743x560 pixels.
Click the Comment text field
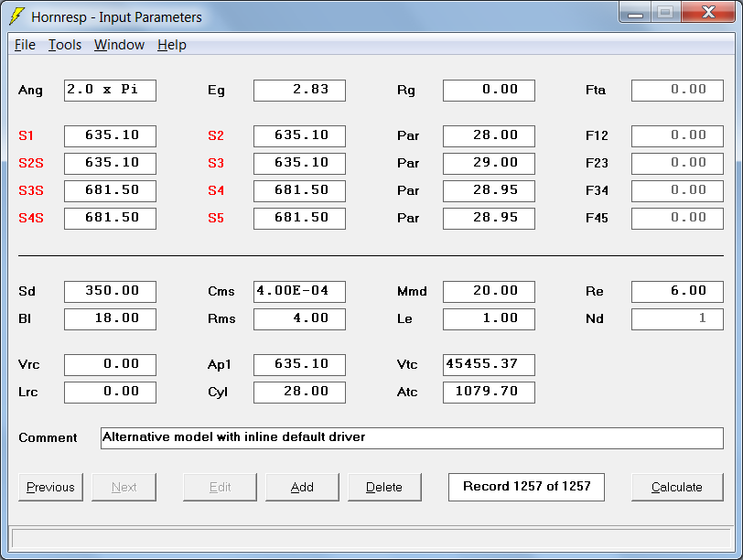[413, 438]
